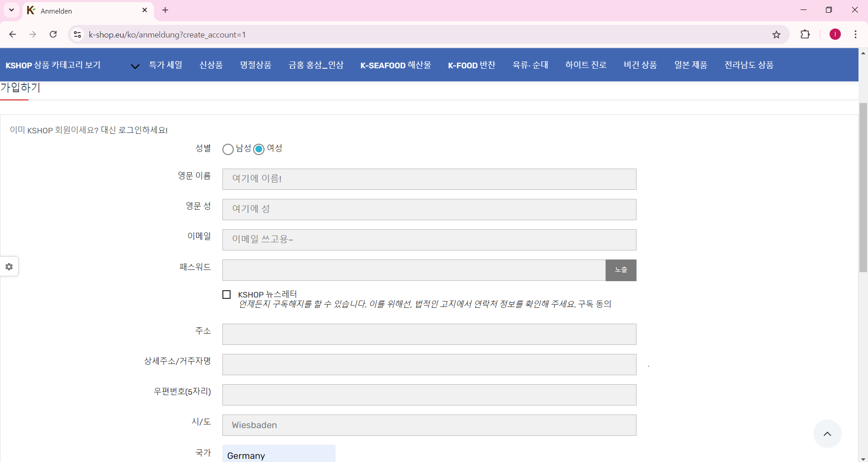Image resolution: width=868 pixels, height=462 pixels.
Task: Open the 국가 dropdown showing Germany
Action: pyautogui.click(x=278, y=454)
